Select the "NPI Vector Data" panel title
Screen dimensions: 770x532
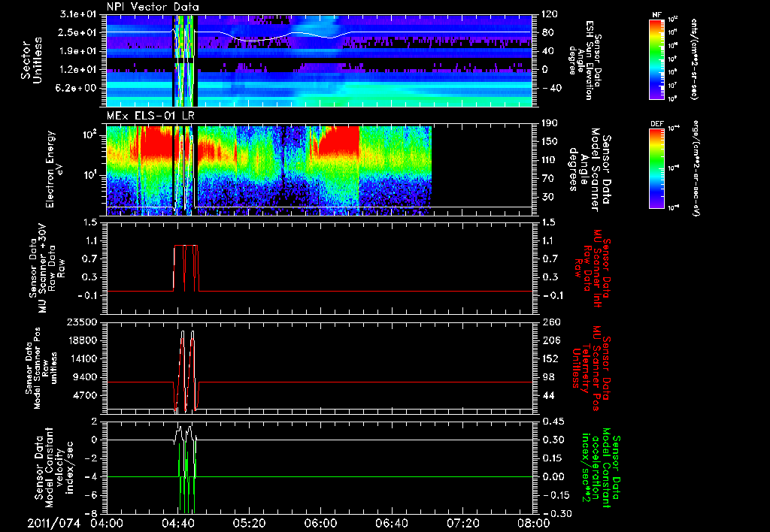[x=153, y=7]
